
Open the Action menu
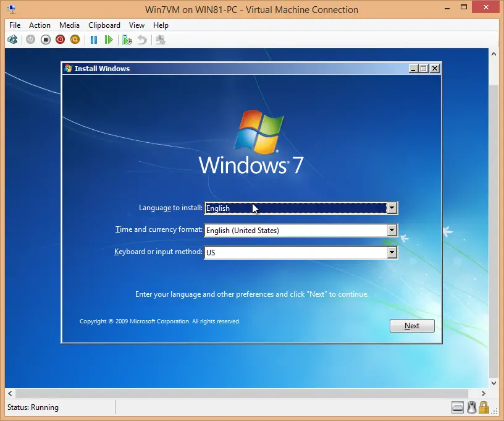(40, 25)
